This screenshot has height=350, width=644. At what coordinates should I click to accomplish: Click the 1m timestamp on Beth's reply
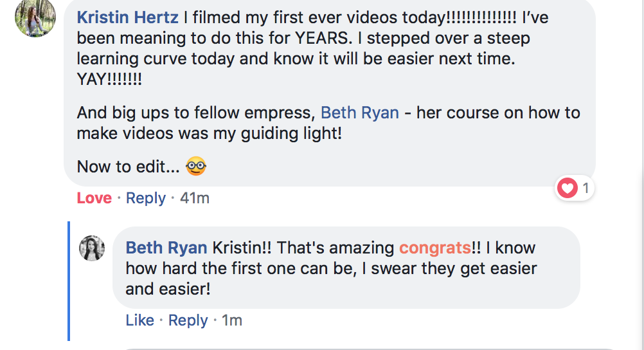pos(232,320)
